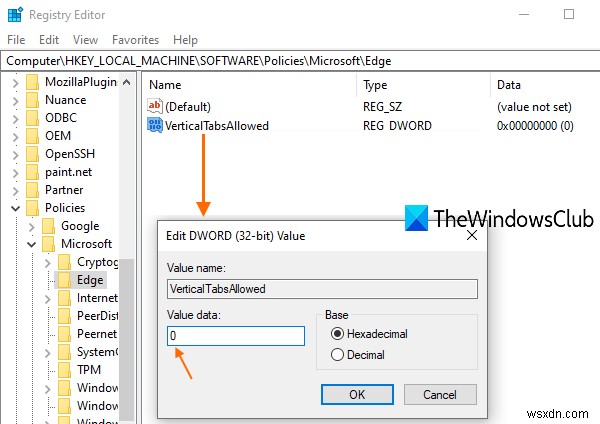Select the (Default) value name
Image resolution: width=600 pixels, height=424 pixels.
pyautogui.click(x=188, y=107)
